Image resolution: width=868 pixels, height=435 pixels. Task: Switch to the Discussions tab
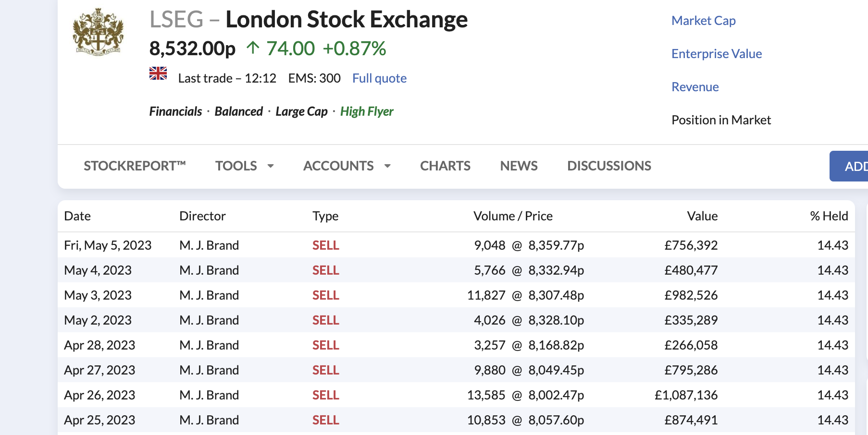(609, 166)
